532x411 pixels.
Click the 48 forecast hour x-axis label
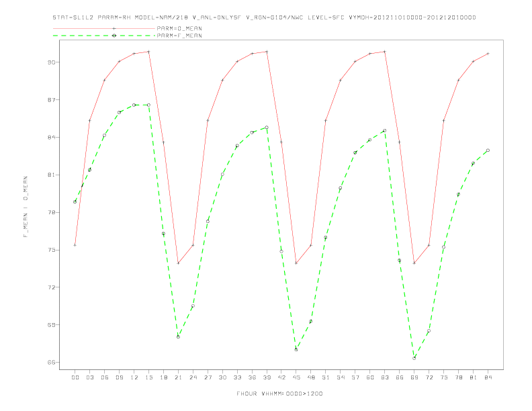click(311, 377)
